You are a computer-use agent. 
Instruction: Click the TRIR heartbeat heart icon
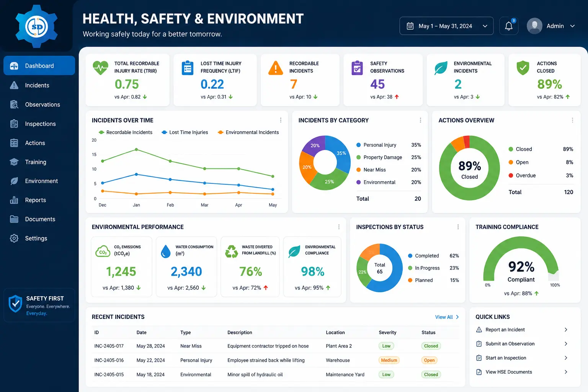point(100,68)
